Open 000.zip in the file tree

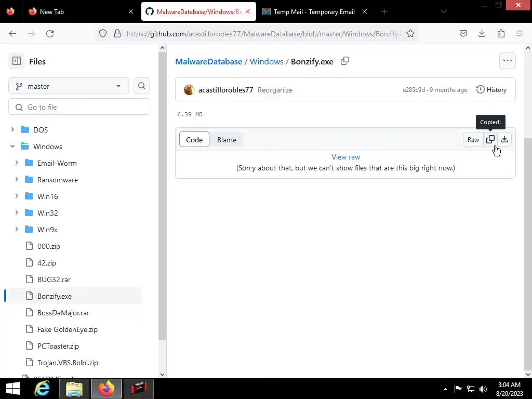point(48,246)
